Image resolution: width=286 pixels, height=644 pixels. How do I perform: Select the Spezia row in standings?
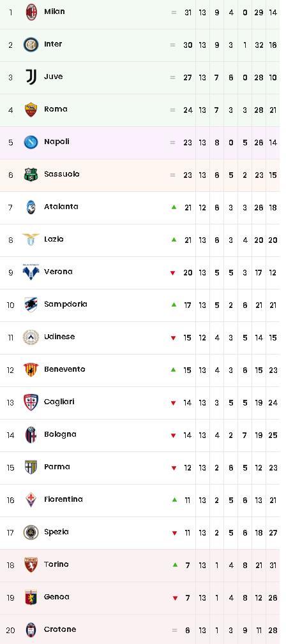tap(140, 532)
